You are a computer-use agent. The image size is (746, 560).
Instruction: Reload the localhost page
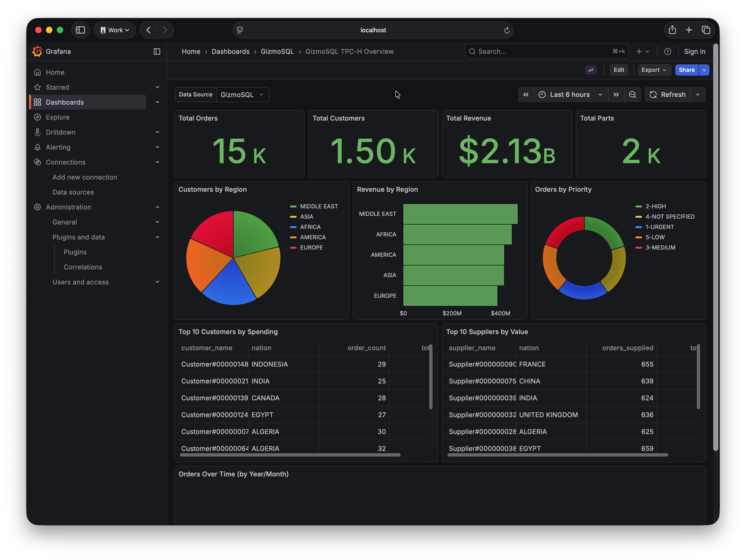[507, 30]
